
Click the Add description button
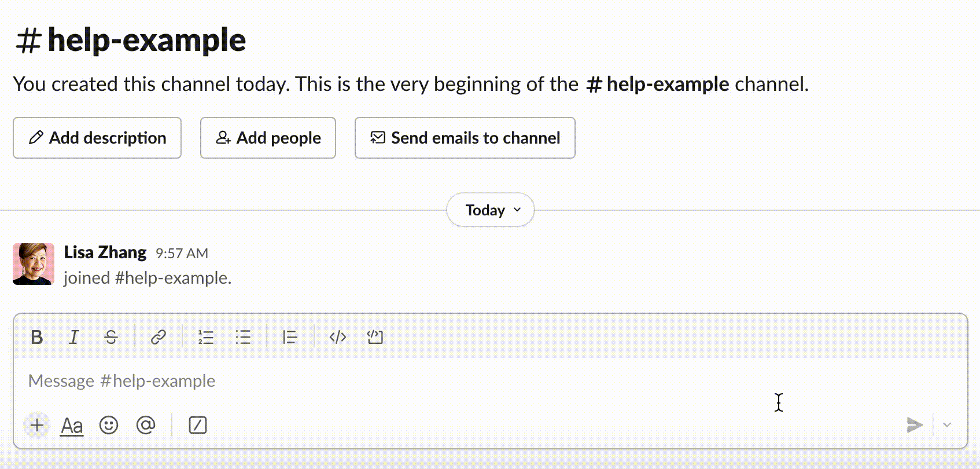point(97,138)
